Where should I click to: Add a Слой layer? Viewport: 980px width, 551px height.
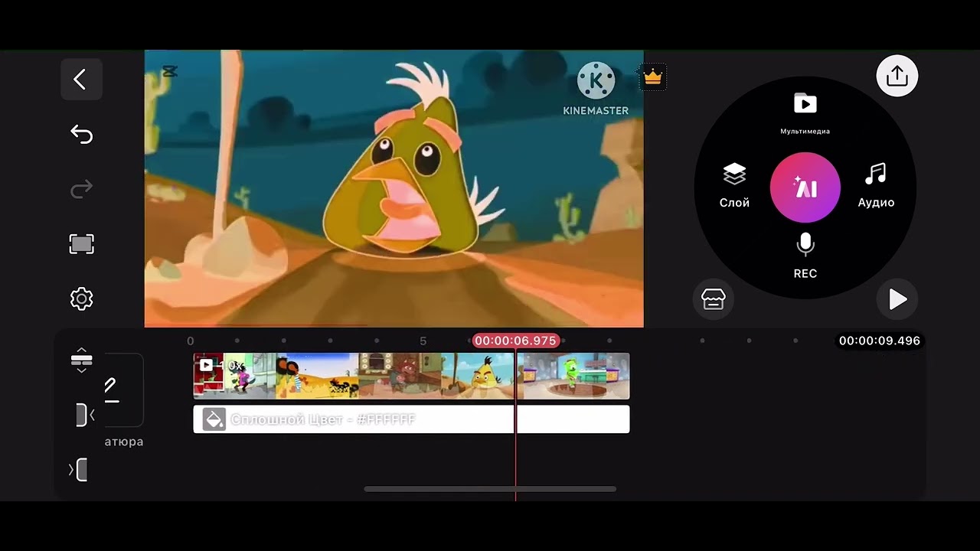(x=734, y=186)
